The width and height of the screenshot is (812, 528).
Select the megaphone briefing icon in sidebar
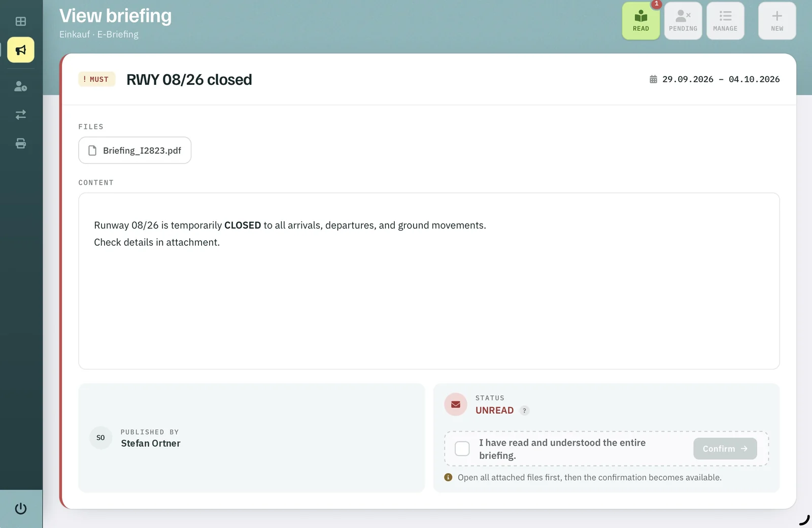pos(21,50)
